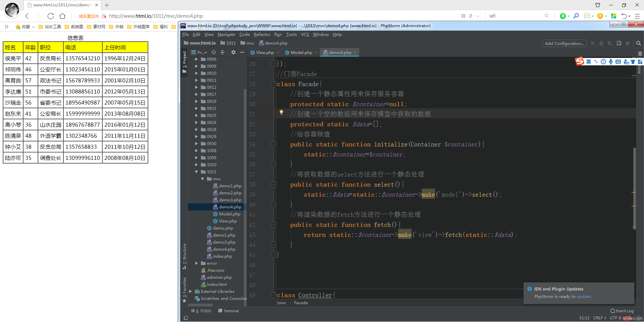Open new browser tab with plus
The height and width of the screenshot is (322, 644).
pyautogui.click(x=107, y=5)
